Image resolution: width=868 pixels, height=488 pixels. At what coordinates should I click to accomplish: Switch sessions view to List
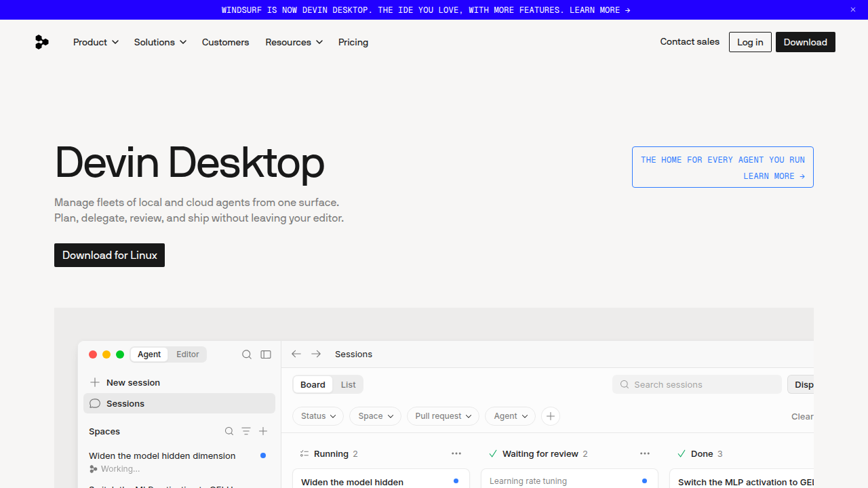tap(349, 384)
